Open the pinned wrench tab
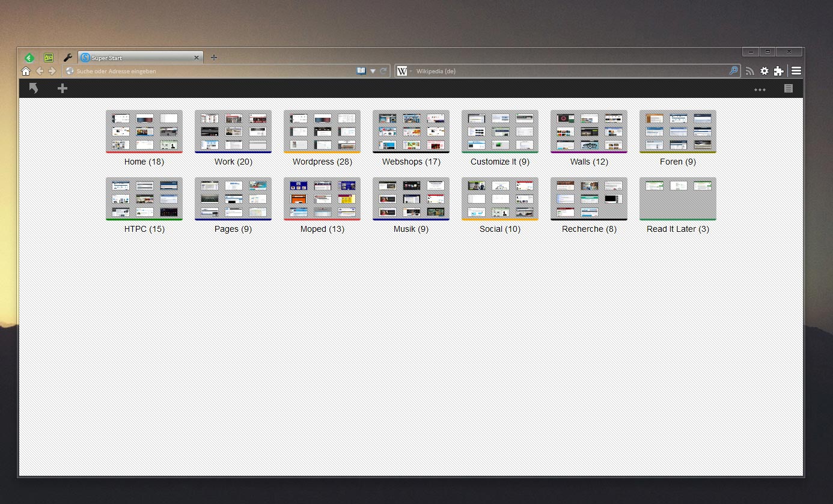 [68, 58]
